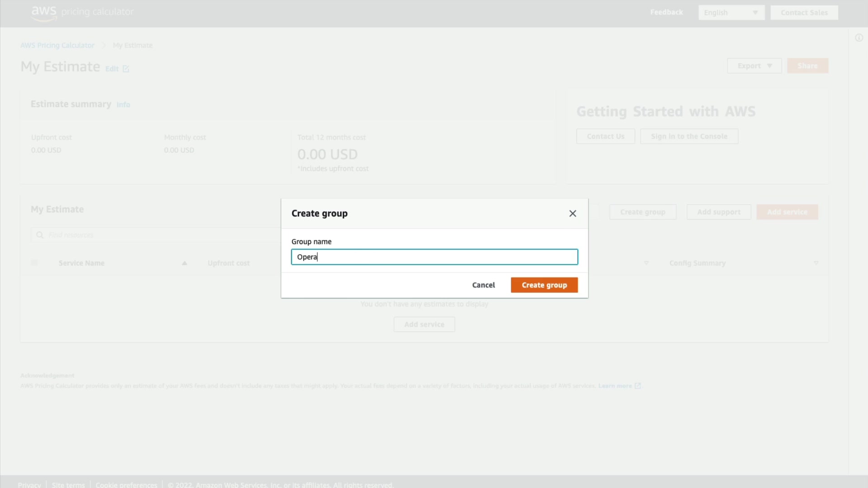Open the Estimate summary Info link
The image size is (868, 488).
123,105
